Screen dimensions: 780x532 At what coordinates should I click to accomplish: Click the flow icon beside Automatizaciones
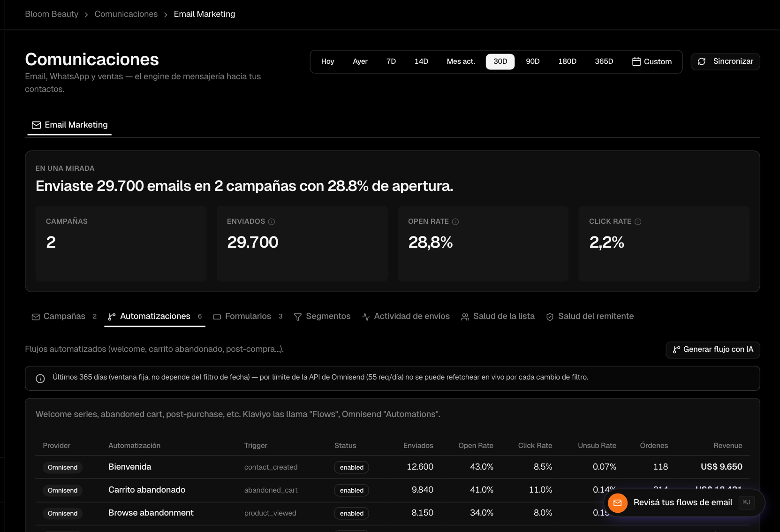coord(112,317)
